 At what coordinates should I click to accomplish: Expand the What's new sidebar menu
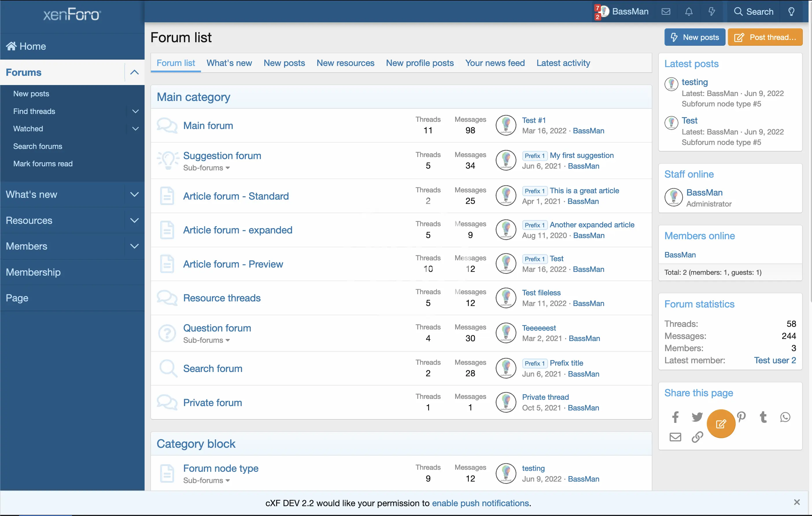[134, 194]
